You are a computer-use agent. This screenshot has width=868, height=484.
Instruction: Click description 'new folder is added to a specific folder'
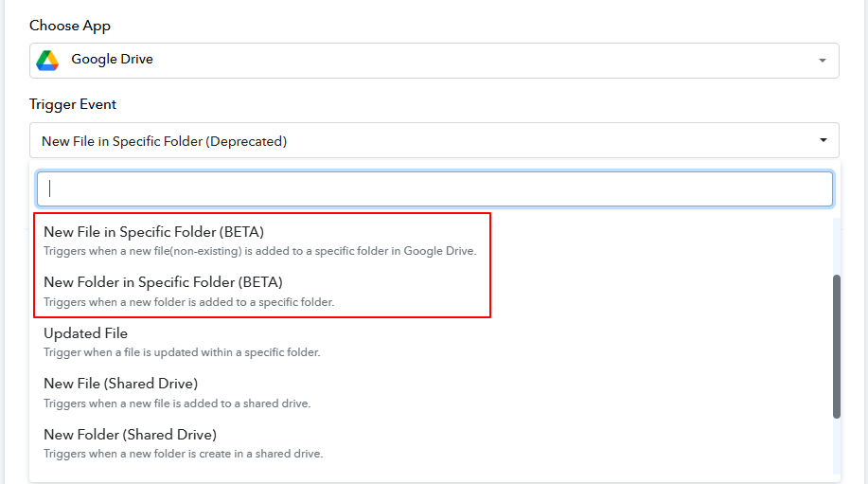coord(188,302)
